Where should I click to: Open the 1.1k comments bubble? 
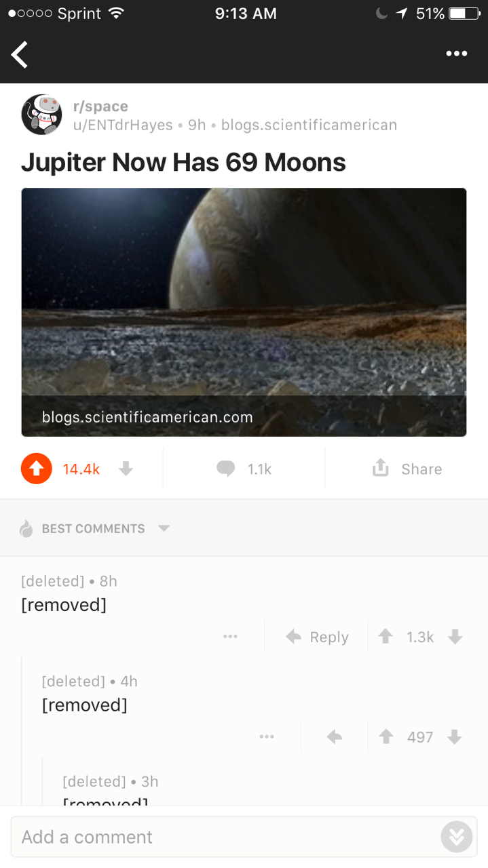(x=244, y=469)
